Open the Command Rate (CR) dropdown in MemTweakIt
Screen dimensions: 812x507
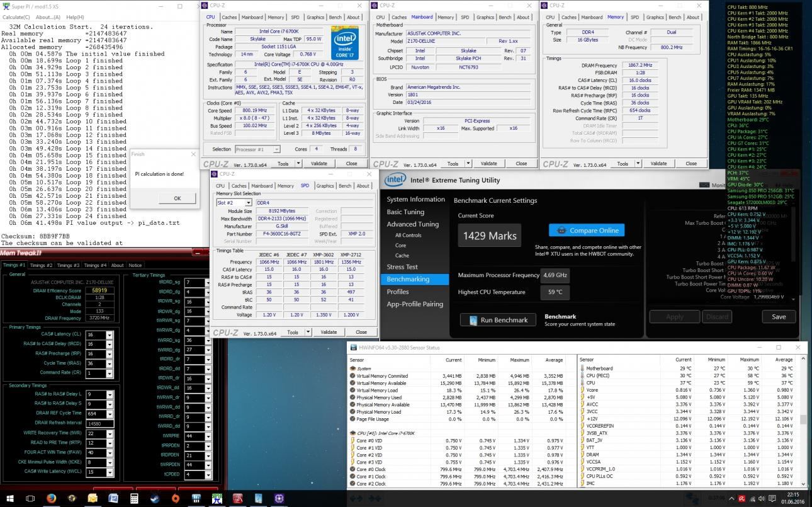coord(110,373)
